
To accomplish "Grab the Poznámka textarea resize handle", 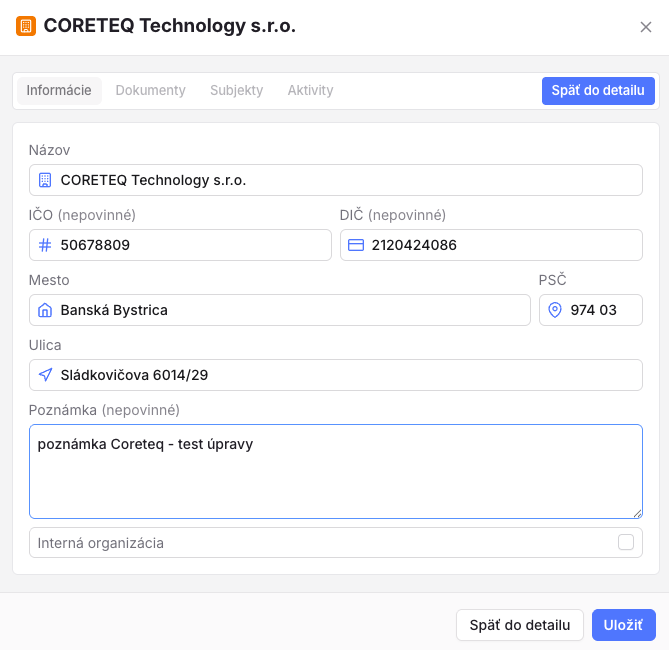I will click(x=637, y=513).
